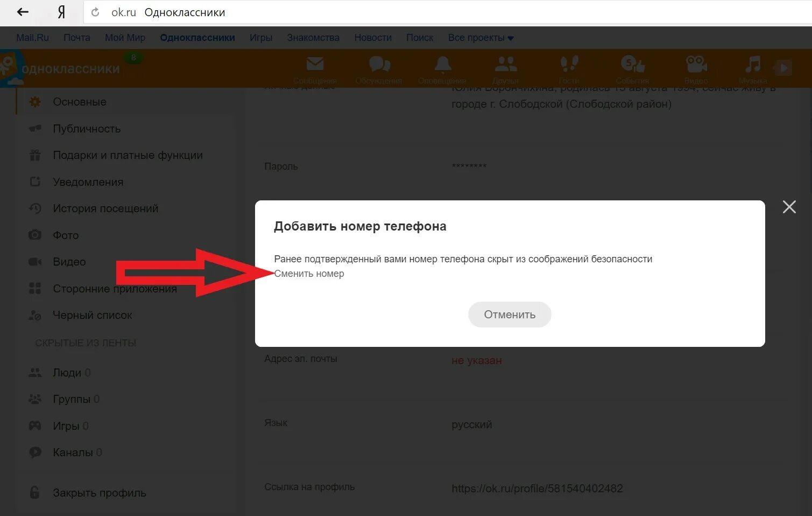Click the music play button icon
812x516 pixels.
tap(783, 68)
